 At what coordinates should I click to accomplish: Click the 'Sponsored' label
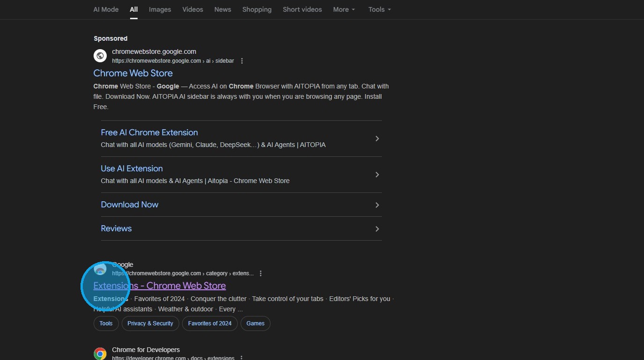coord(110,38)
